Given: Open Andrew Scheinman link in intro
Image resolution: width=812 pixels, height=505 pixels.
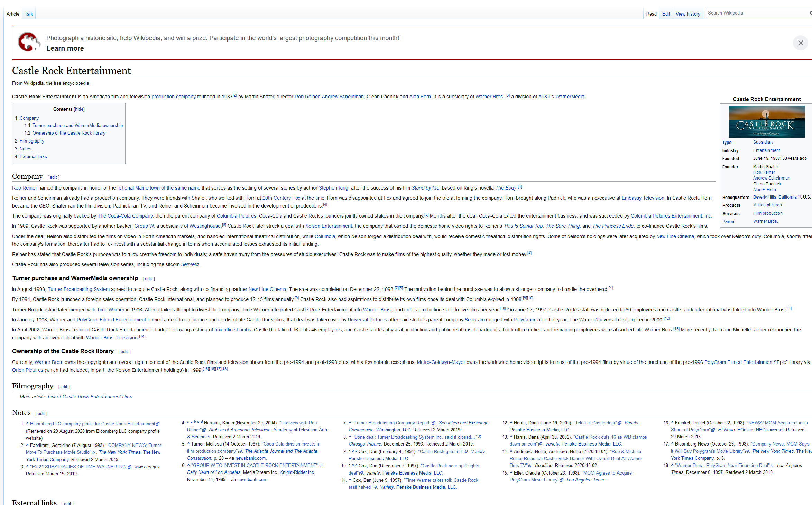Looking at the screenshot, I should click(x=343, y=97).
